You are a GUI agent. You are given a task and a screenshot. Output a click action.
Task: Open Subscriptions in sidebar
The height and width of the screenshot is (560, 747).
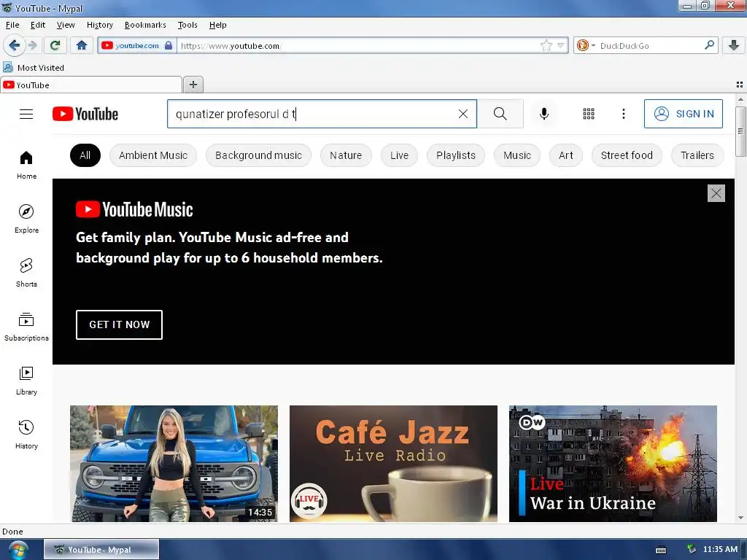pyautogui.click(x=27, y=327)
